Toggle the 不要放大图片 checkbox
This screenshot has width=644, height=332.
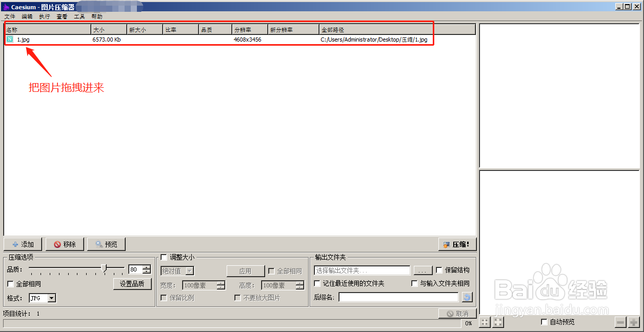237,298
